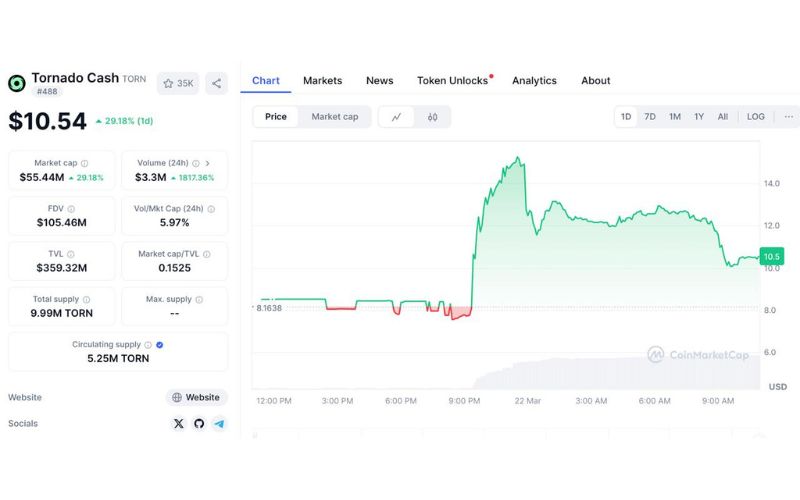This screenshot has height=500, width=800.
Task: Click the 29.18% (1d) change indicator
Action: [124, 121]
